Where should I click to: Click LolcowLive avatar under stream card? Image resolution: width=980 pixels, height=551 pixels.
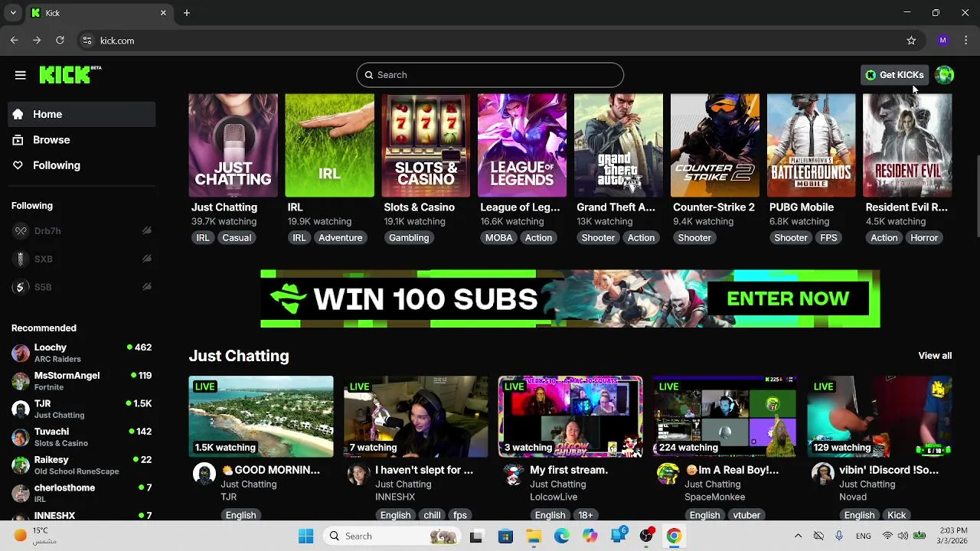tap(513, 474)
